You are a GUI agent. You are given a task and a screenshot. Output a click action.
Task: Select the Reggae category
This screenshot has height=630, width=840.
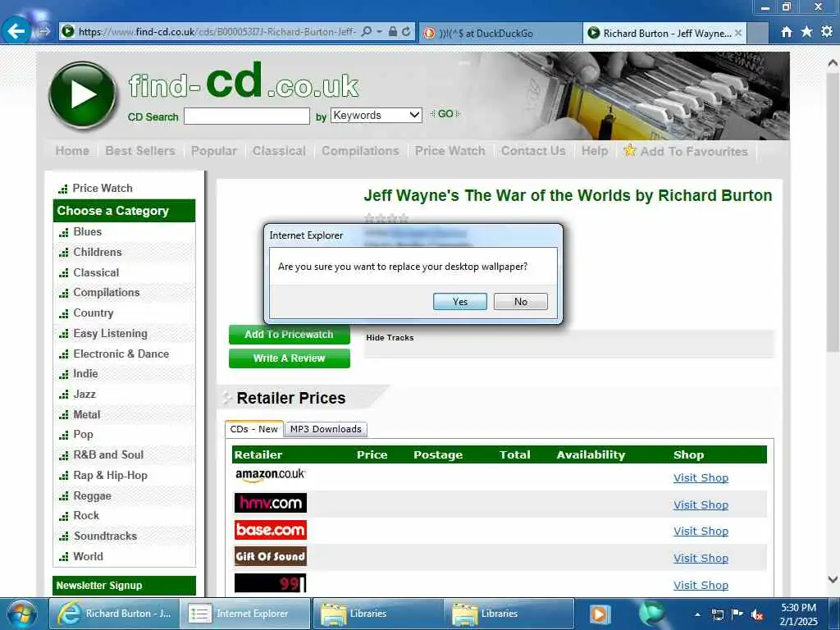tap(92, 496)
